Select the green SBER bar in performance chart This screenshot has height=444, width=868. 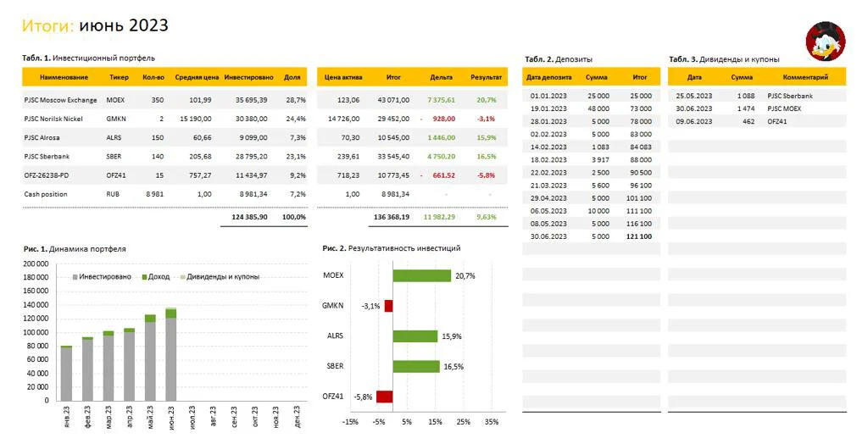(x=416, y=367)
